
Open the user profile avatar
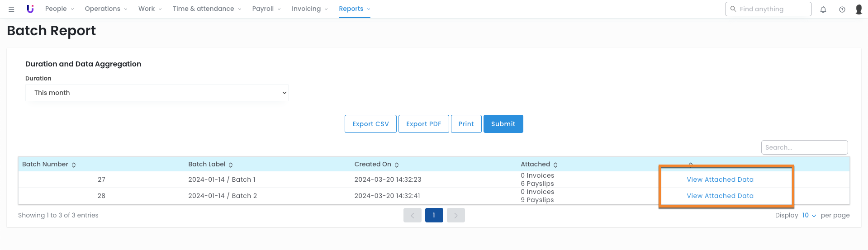859,9
